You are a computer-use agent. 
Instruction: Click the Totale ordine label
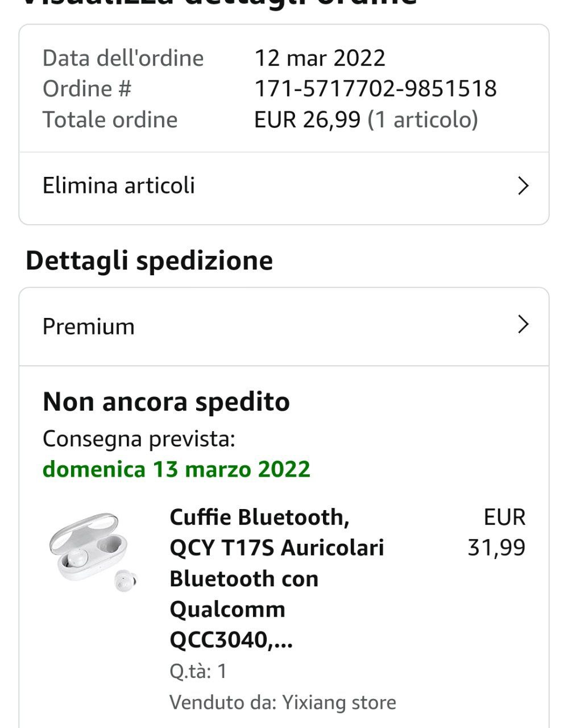point(110,119)
